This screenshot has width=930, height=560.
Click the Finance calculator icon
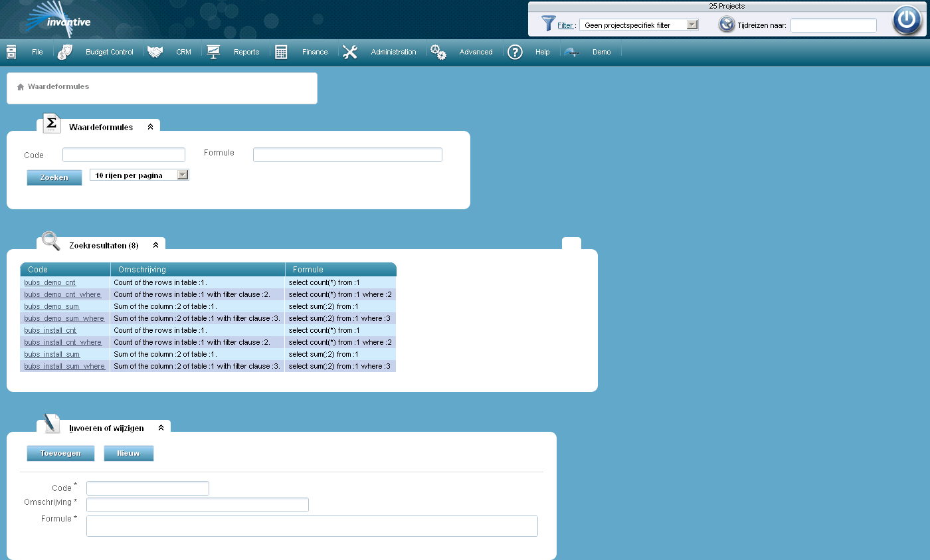281,52
